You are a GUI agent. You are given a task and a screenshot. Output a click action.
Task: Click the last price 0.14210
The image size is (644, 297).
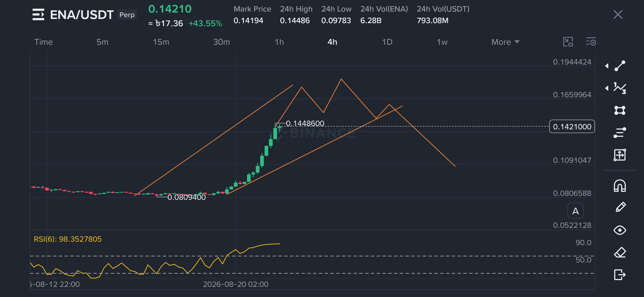[170, 9]
